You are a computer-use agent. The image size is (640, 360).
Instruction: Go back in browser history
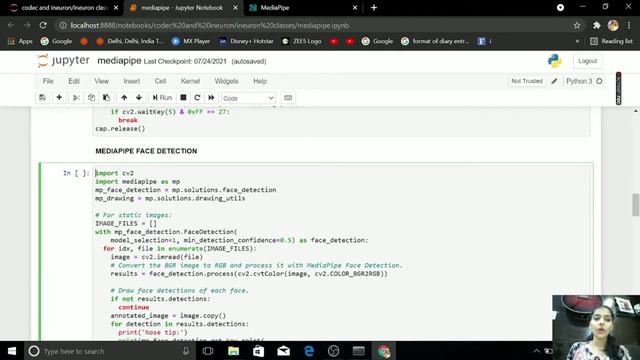coord(11,25)
